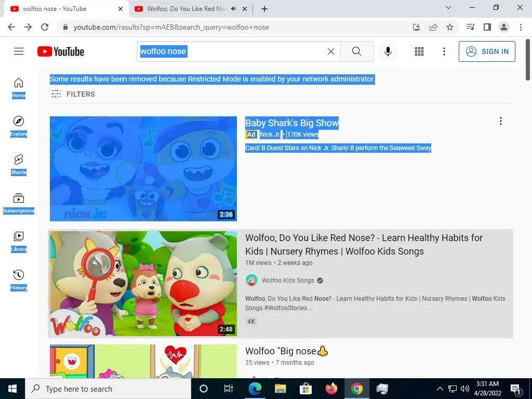Screen dimensions: 532x399
Task: Open the YouTube apps grid
Action: click(x=419, y=51)
